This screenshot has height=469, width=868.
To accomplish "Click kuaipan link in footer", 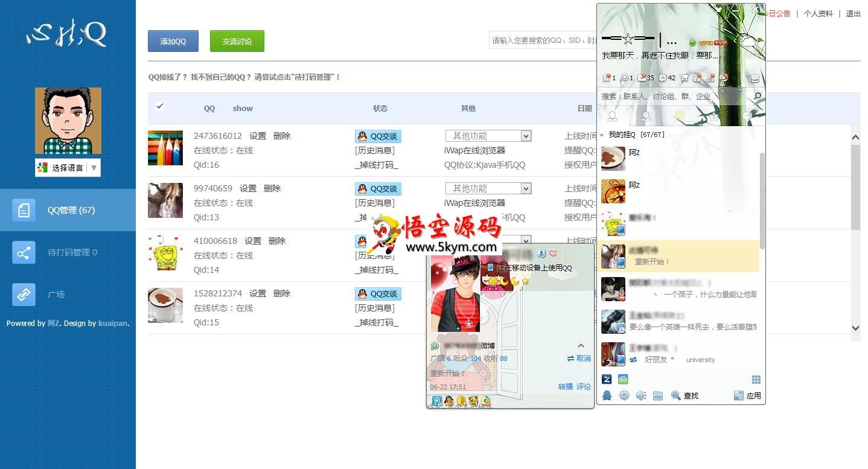I will 113,324.
